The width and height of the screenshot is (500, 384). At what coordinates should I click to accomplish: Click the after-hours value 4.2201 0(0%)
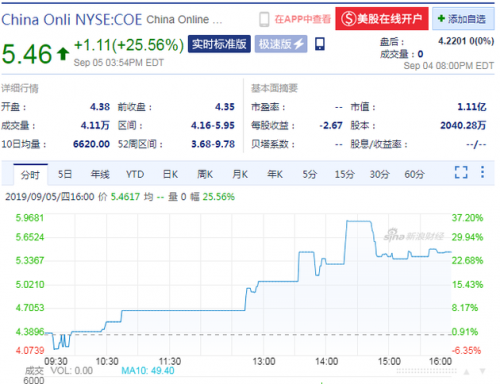click(x=466, y=41)
